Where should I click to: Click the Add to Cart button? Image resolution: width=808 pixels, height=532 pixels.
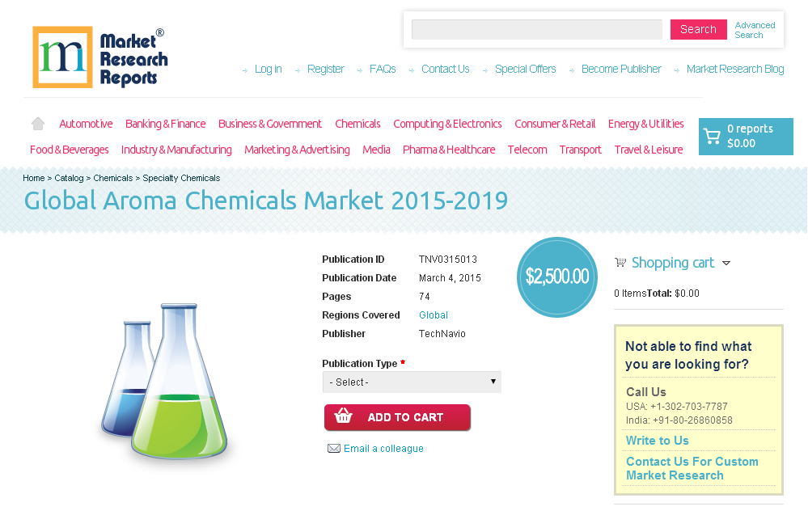pyautogui.click(x=397, y=417)
